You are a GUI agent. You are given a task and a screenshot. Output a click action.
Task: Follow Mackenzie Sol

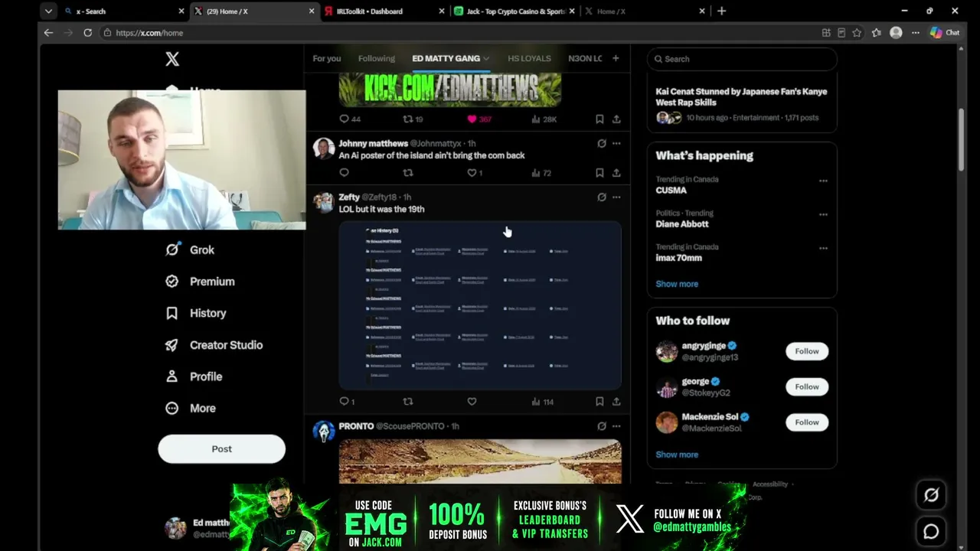click(x=807, y=422)
